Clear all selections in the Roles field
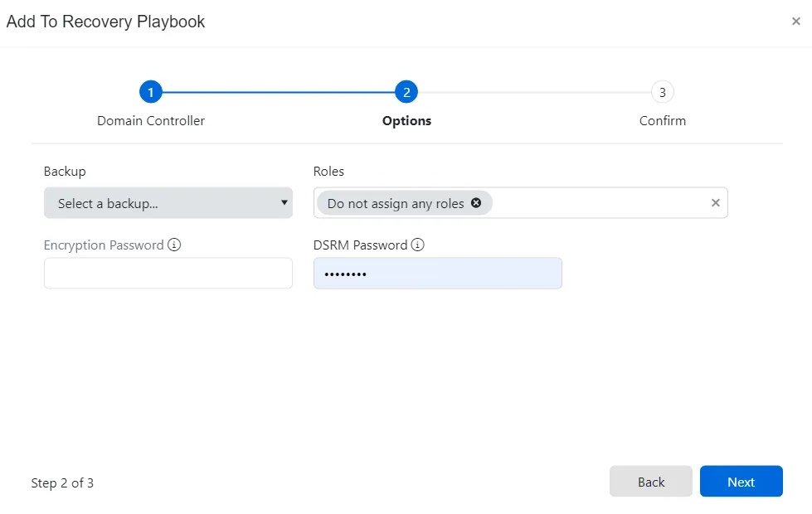Screen dimensions: 812x514 (x=715, y=203)
